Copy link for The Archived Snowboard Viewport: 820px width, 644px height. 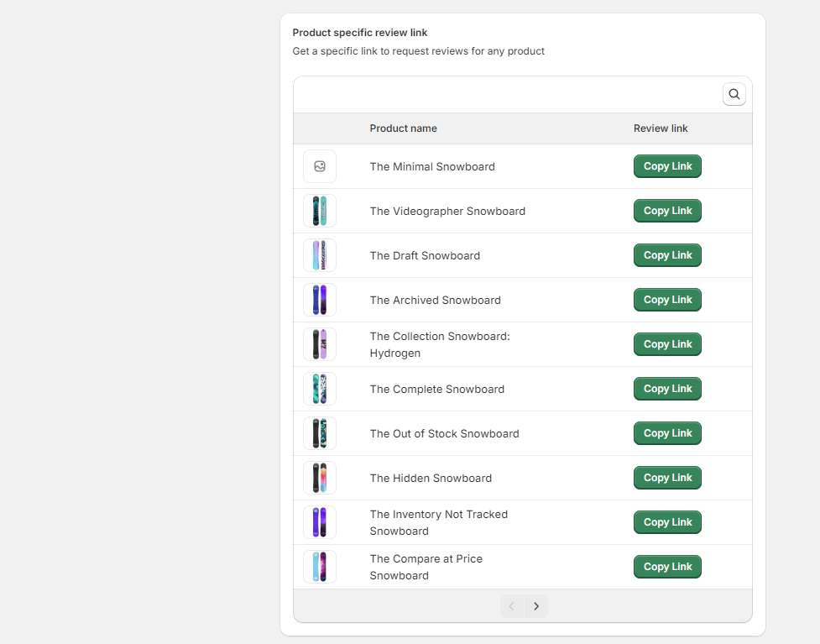667,300
